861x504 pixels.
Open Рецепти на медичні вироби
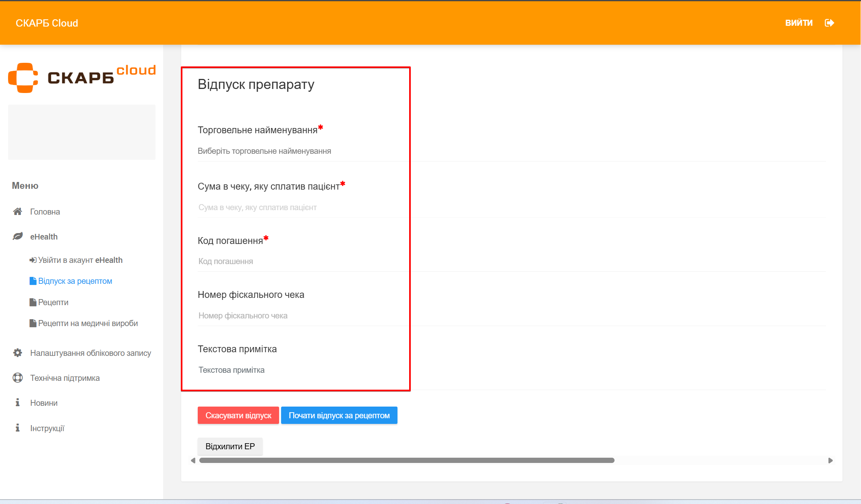click(87, 323)
